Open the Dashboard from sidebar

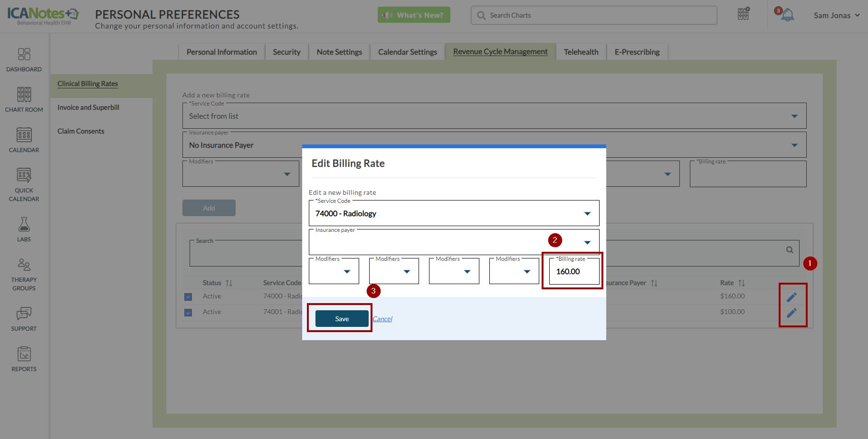24,60
